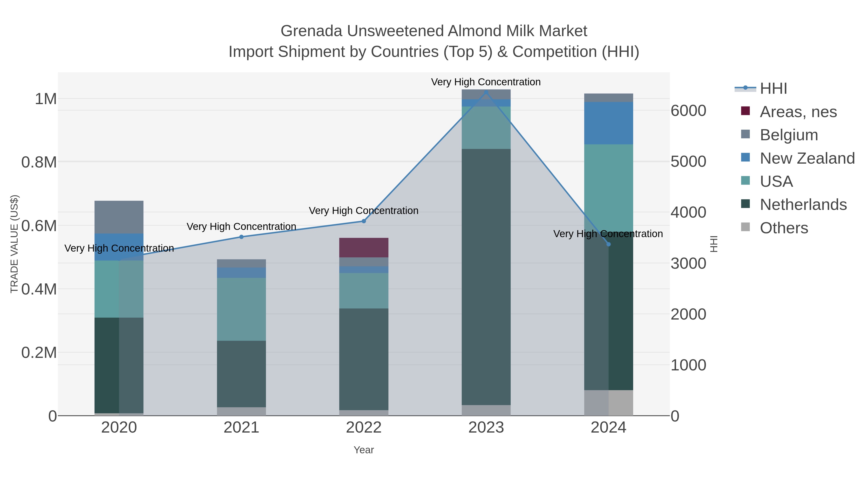Image resolution: width=868 pixels, height=488 pixels.
Task: Click the 'Year' x-axis title
Action: pyautogui.click(x=364, y=450)
